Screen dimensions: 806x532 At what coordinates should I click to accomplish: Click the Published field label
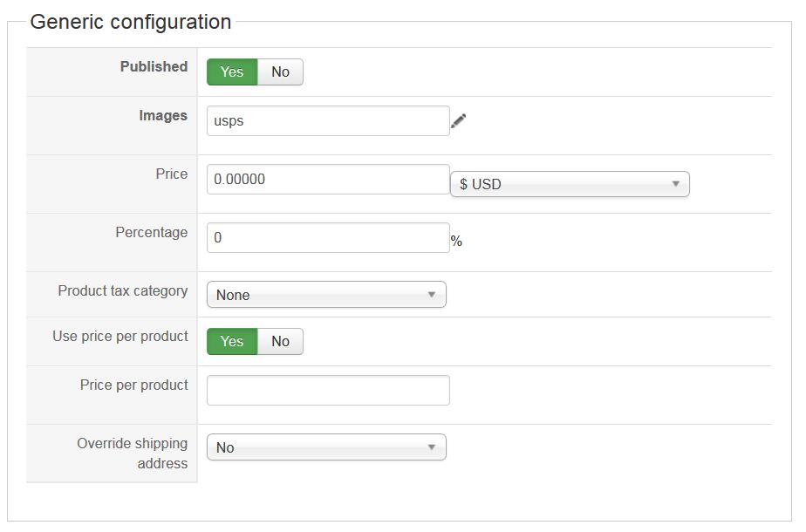pos(154,67)
